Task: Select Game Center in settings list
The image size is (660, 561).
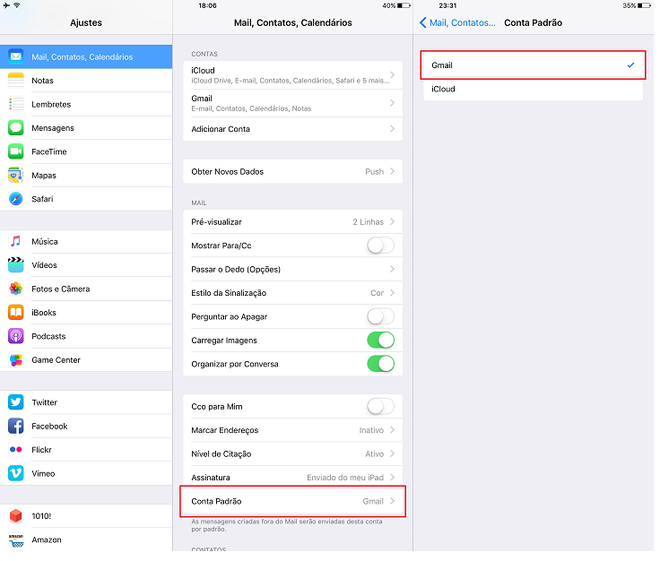Action: pyautogui.click(x=86, y=360)
